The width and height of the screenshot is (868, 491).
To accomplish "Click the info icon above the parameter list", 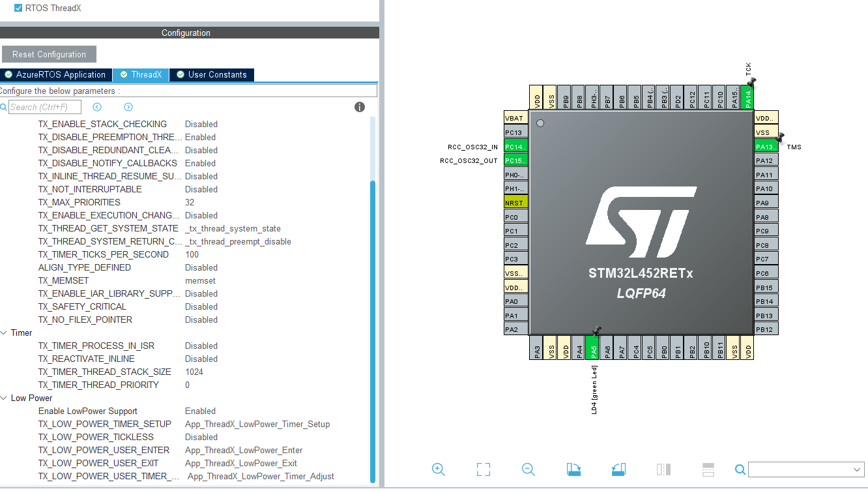I will click(x=359, y=107).
